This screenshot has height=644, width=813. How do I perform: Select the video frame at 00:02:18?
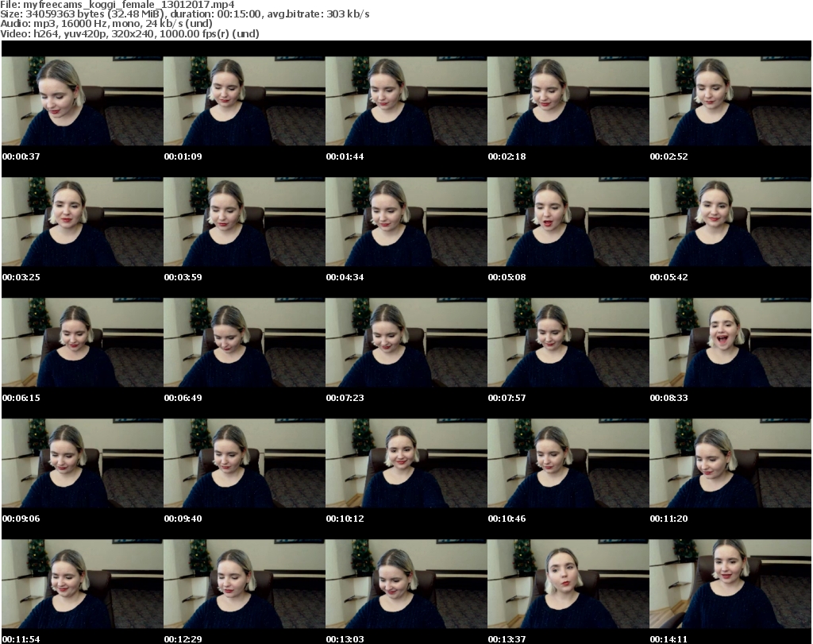568,101
